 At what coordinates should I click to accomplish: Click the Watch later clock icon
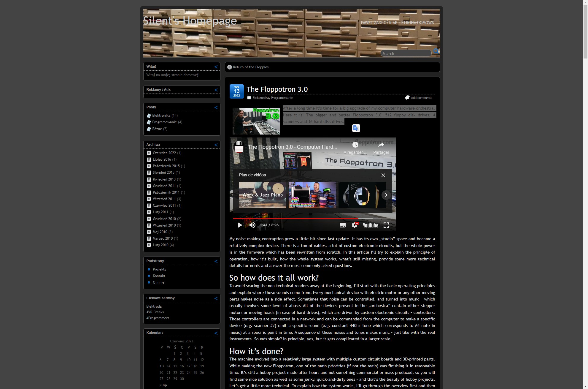pos(355,145)
